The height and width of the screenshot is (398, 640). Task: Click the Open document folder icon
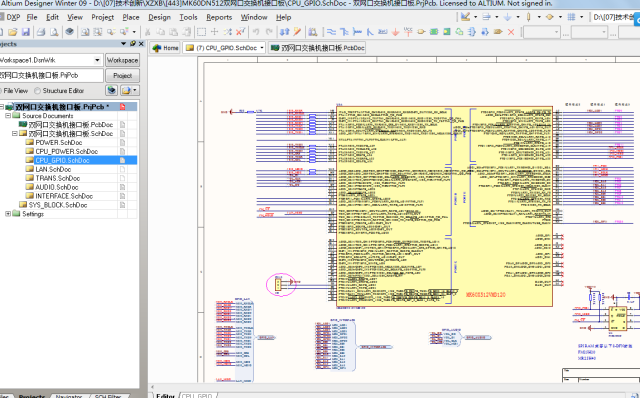click(13, 32)
